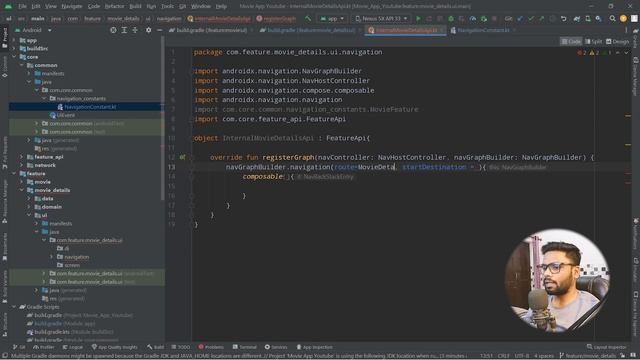
Task: Expand all in Project panel
Action: 124,30
